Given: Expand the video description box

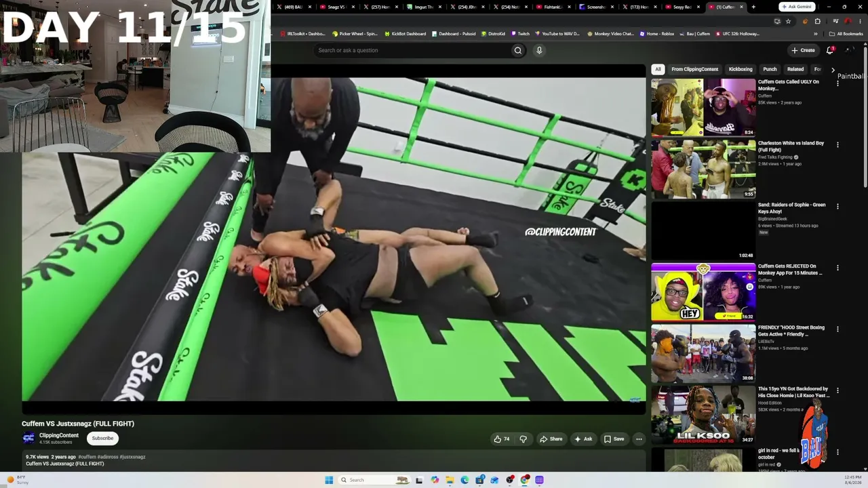Looking at the screenshot, I should pyautogui.click(x=334, y=460).
